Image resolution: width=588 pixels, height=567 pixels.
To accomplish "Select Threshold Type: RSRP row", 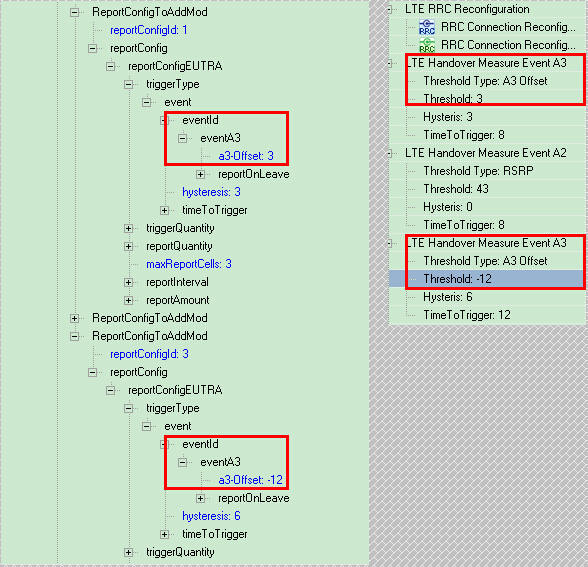I will (x=478, y=171).
